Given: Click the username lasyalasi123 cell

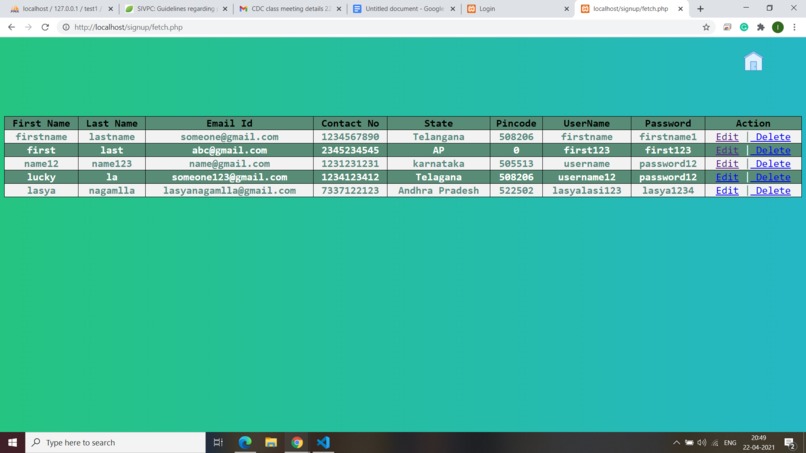Looking at the screenshot, I should (587, 190).
